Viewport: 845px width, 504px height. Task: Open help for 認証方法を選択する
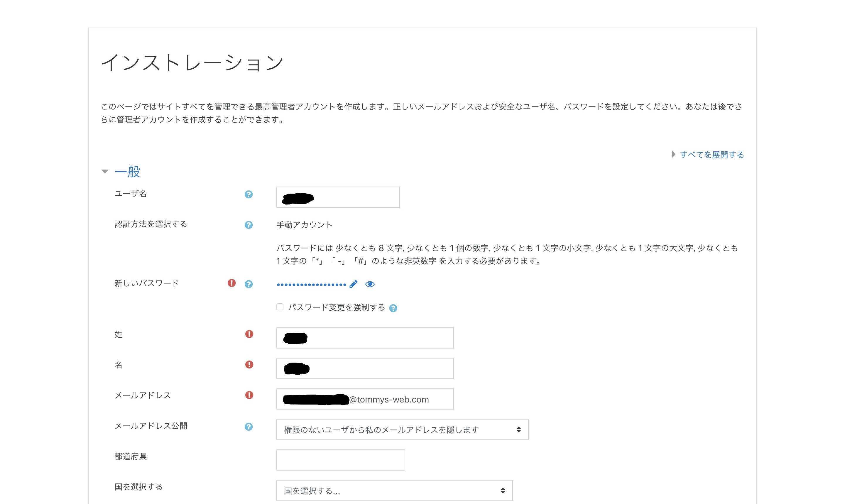coord(249,225)
